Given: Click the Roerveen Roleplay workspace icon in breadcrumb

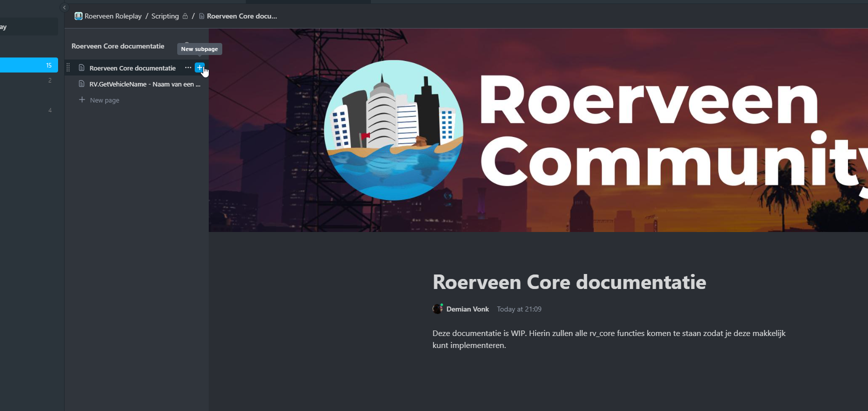Looking at the screenshot, I should point(79,16).
